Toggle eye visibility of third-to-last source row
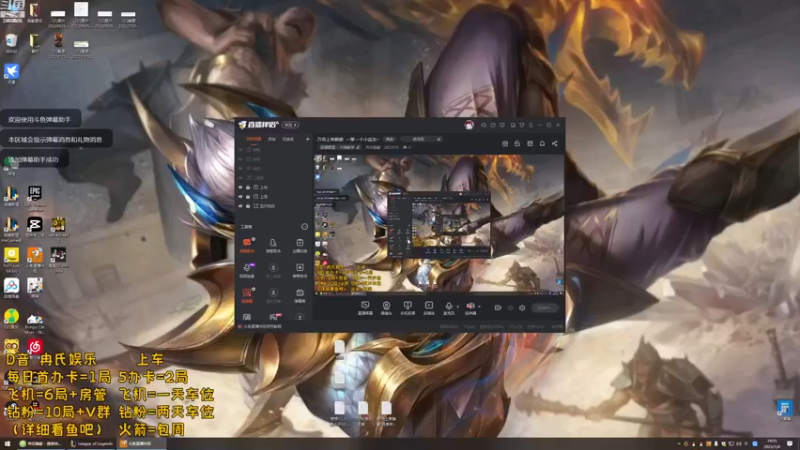The height and width of the screenshot is (450, 800). (241, 187)
